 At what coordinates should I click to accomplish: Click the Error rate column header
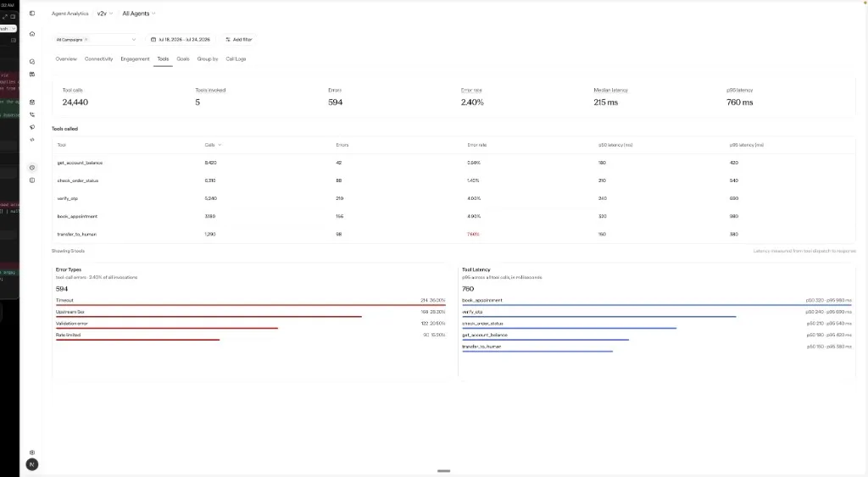coord(476,145)
